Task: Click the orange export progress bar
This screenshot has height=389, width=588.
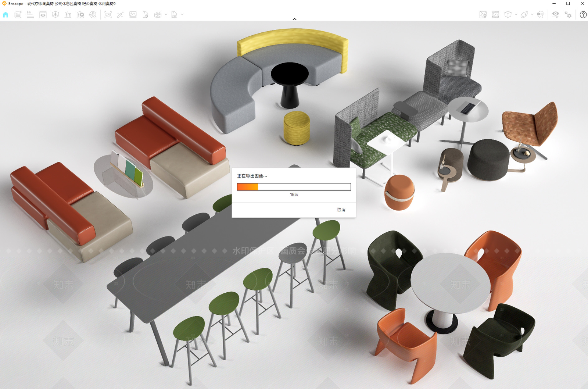Action: (x=294, y=187)
